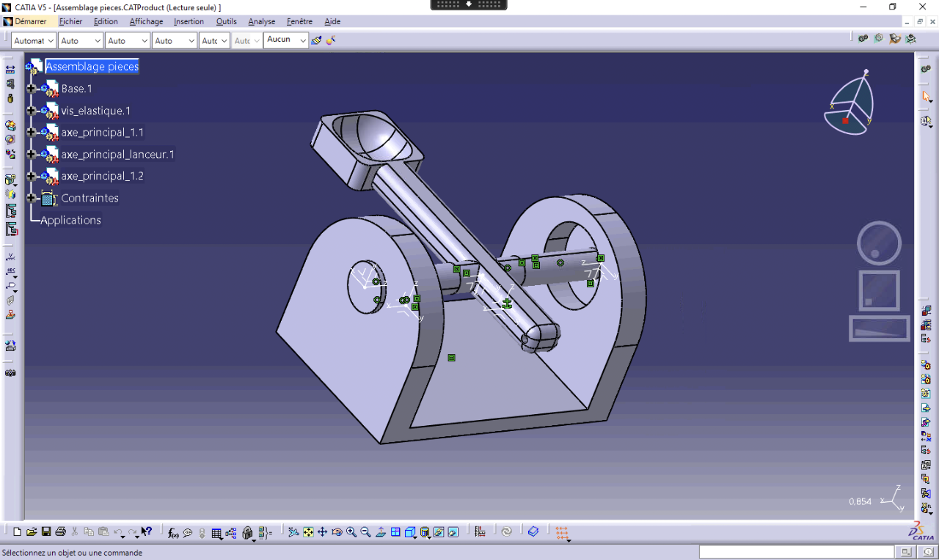Expand the Base.1 tree node
This screenshot has height=560, width=939.
tap(31, 89)
